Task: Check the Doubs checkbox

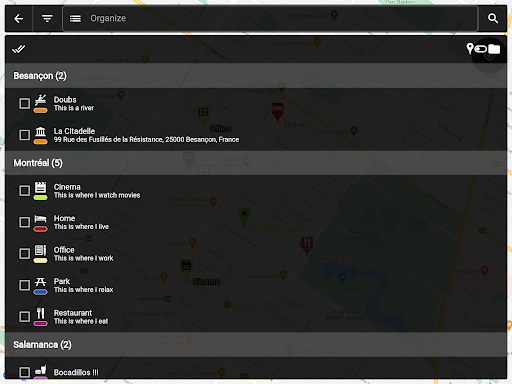Action: tap(24, 103)
